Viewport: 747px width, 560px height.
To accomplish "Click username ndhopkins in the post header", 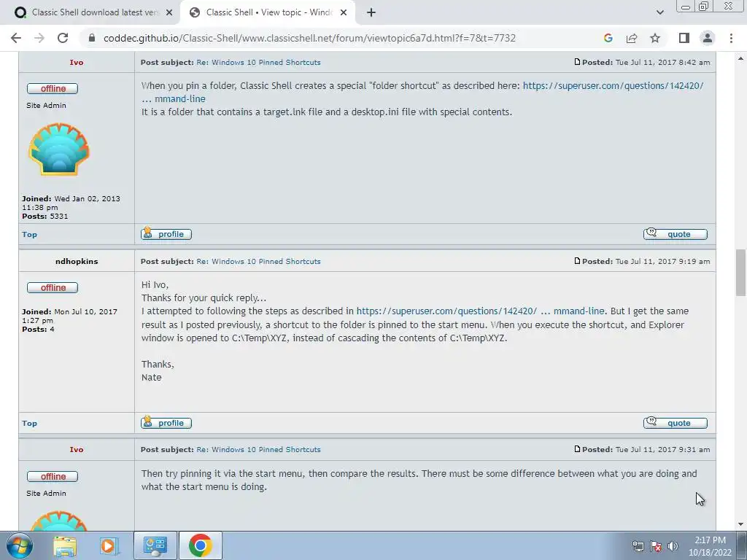I will (76, 262).
